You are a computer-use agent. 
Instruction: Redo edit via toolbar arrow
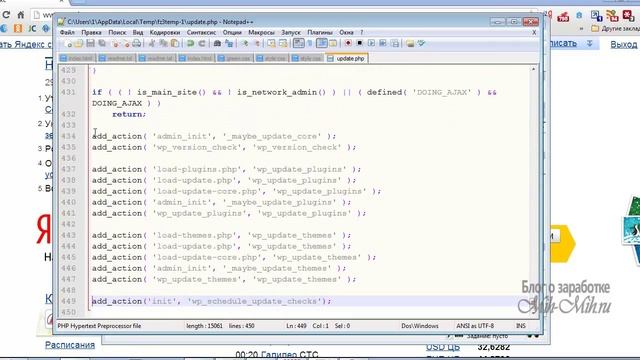[202, 43]
